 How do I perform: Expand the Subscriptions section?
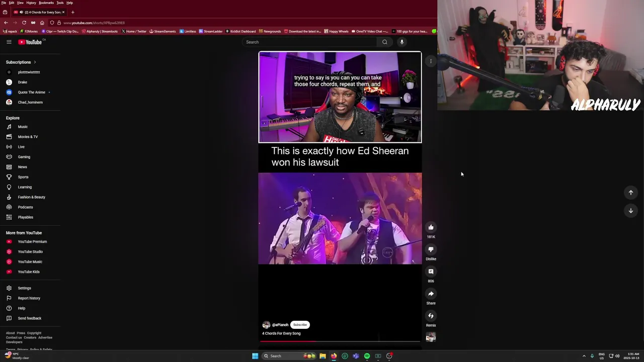tap(21, 62)
